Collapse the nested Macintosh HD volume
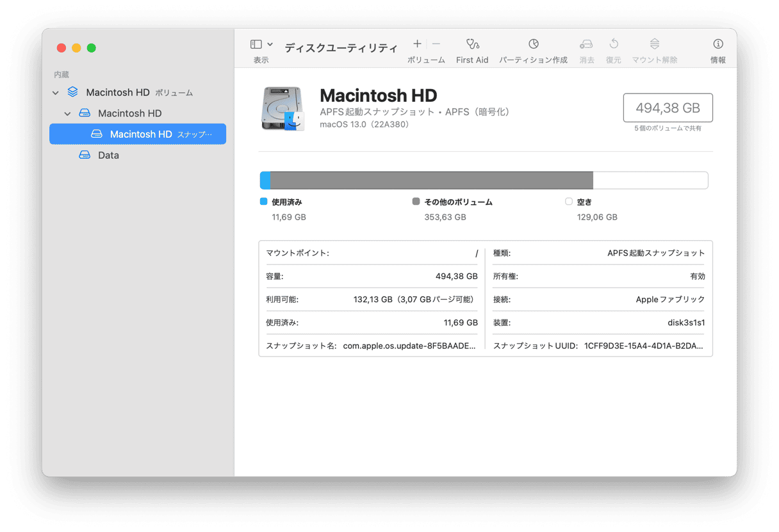The height and width of the screenshot is (532, 779). (67, 114)
